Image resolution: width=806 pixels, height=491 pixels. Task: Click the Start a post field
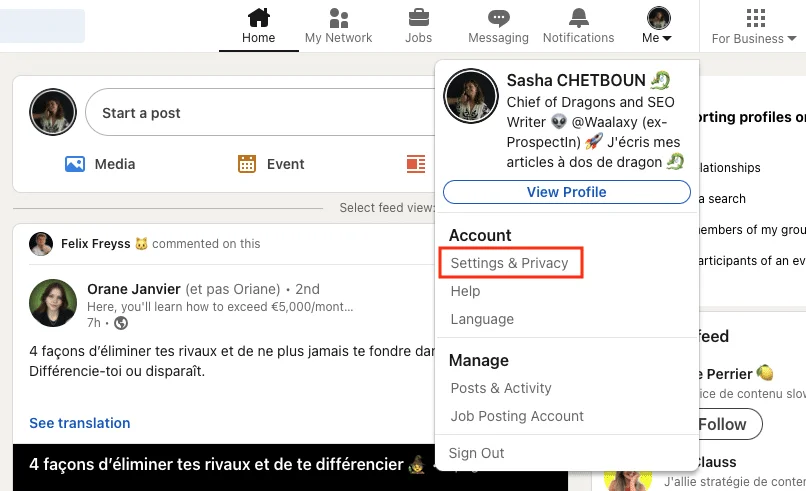[x=261, y=113]
